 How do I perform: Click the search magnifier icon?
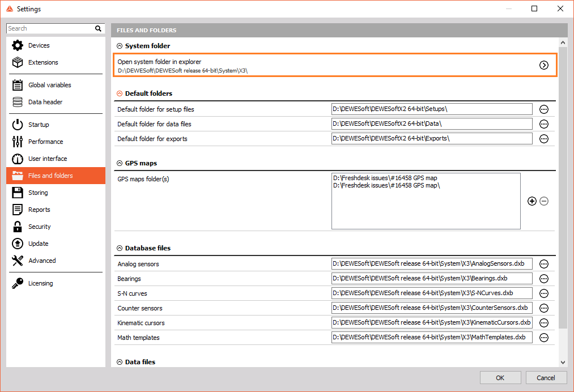point(98,28)
